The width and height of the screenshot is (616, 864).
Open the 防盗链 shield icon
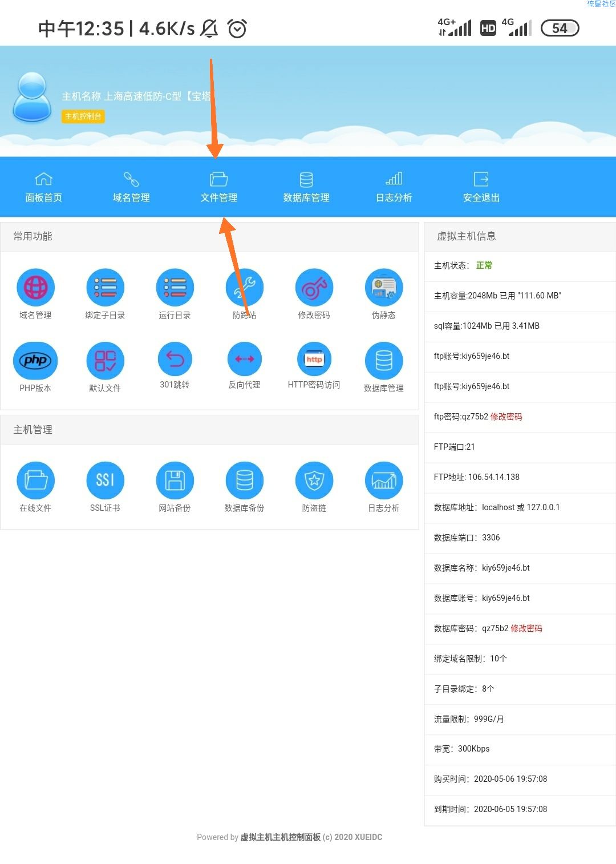314,481
